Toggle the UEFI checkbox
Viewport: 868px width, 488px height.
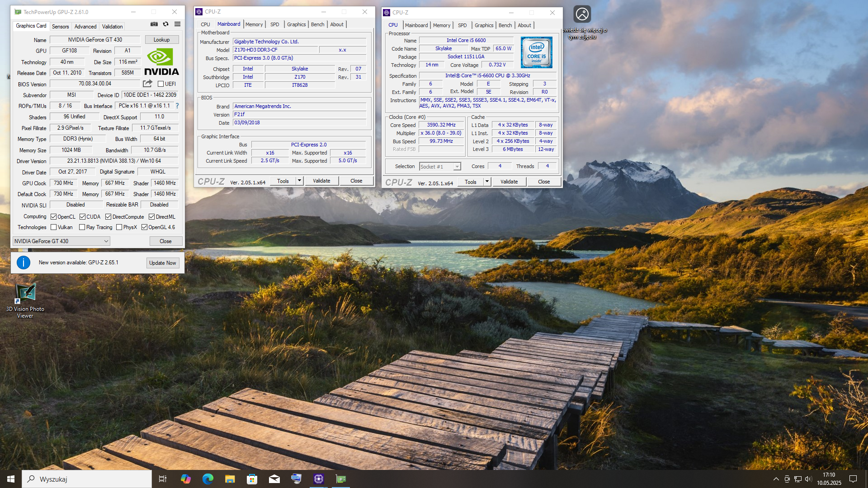coord(160,84)
